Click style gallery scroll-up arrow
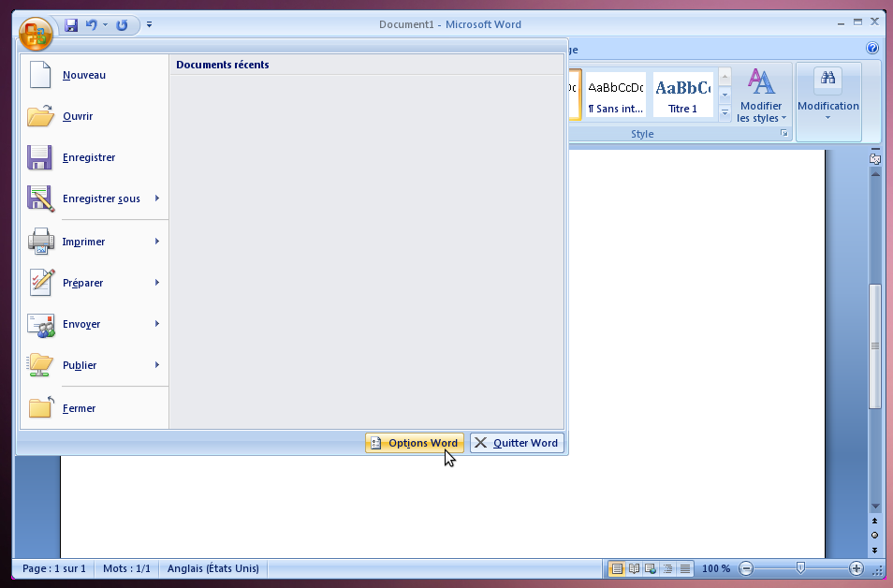893x588 pixels. (725, 77)
